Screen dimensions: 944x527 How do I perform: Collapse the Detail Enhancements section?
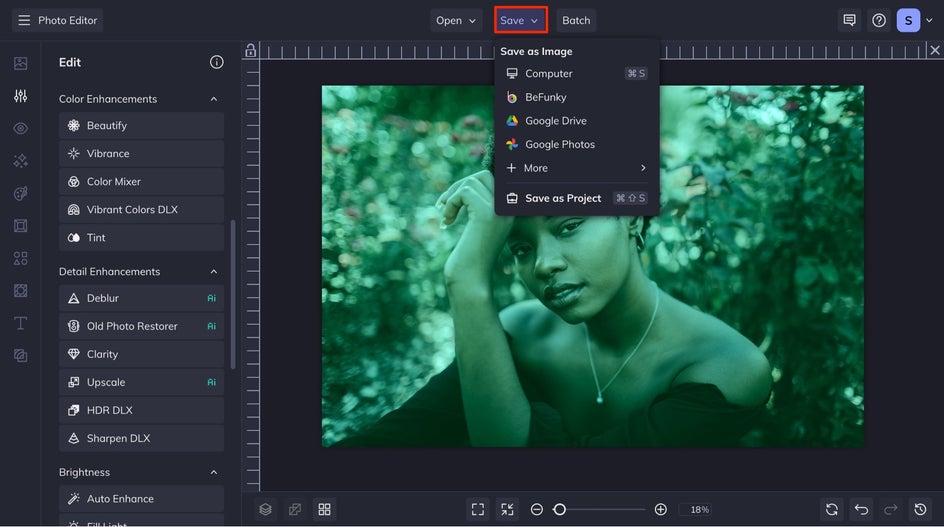point(213,272)
